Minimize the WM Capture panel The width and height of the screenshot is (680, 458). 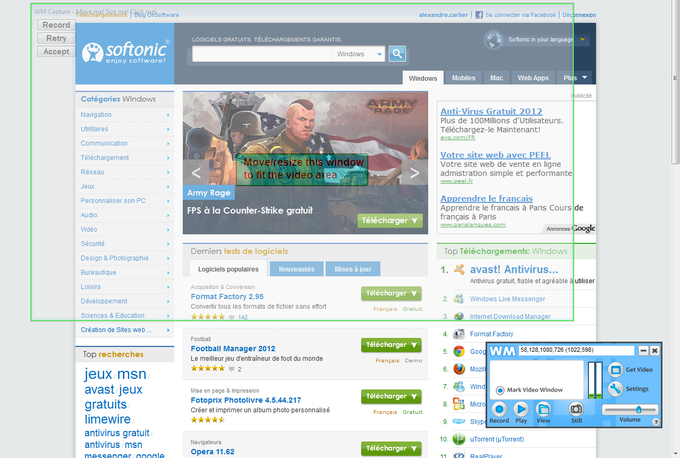point(644,350)
